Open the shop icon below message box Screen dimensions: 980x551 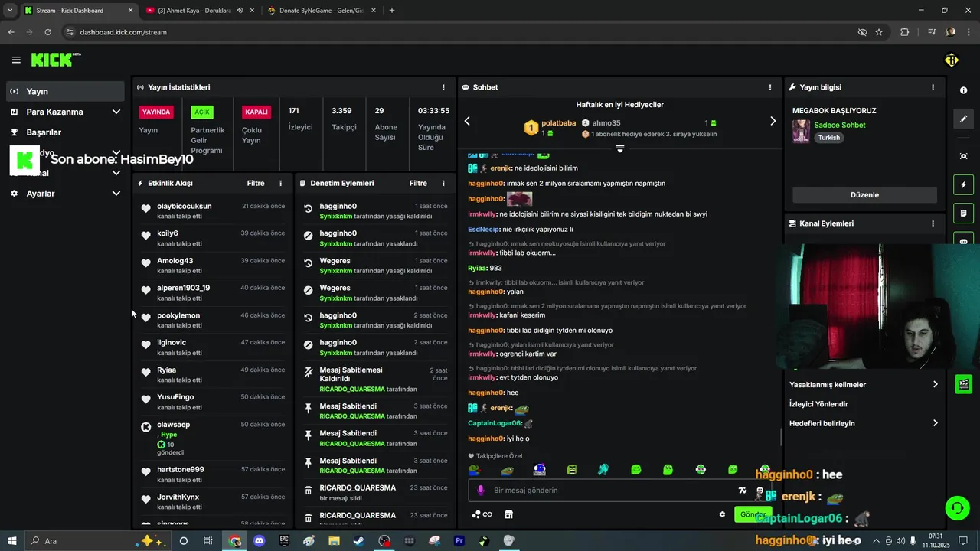tap(508, 514)
